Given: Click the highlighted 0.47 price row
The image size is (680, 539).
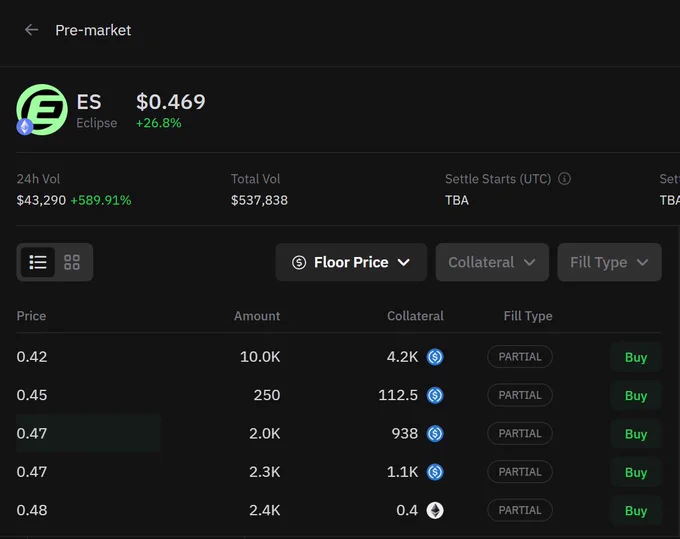Looking at the screenshot, I should tap(339, 434).
